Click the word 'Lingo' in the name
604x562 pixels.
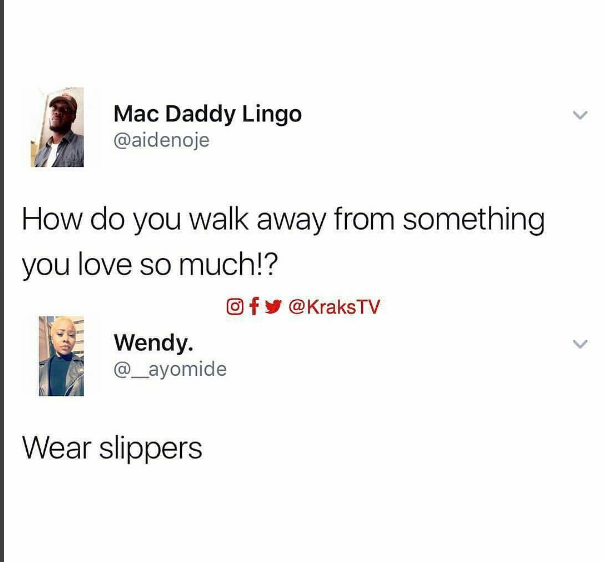pos(272,114)
